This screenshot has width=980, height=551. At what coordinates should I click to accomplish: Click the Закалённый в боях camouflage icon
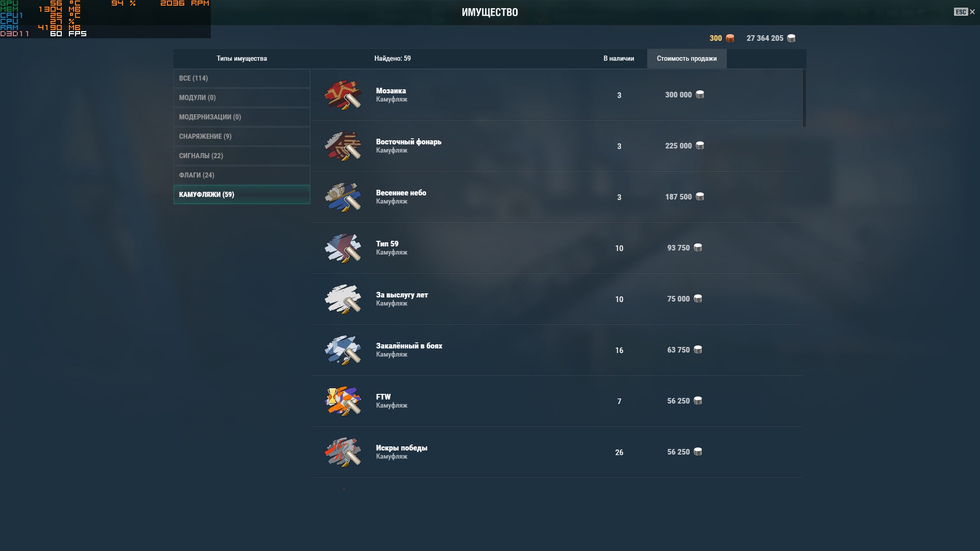click(x=343, y=349)
